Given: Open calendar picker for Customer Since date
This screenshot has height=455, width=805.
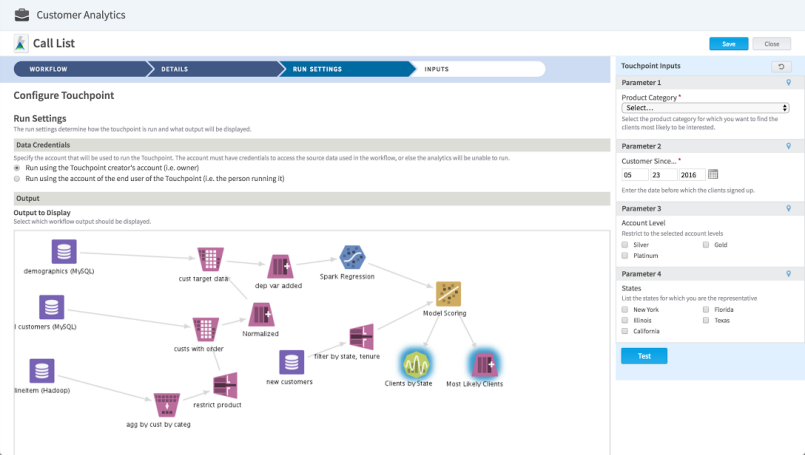Looking at the screenshot, I should pos(713,174).
